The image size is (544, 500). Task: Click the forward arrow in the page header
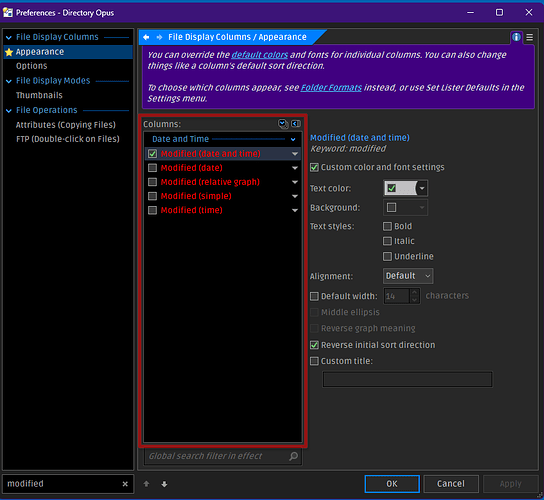coord(159,37)
